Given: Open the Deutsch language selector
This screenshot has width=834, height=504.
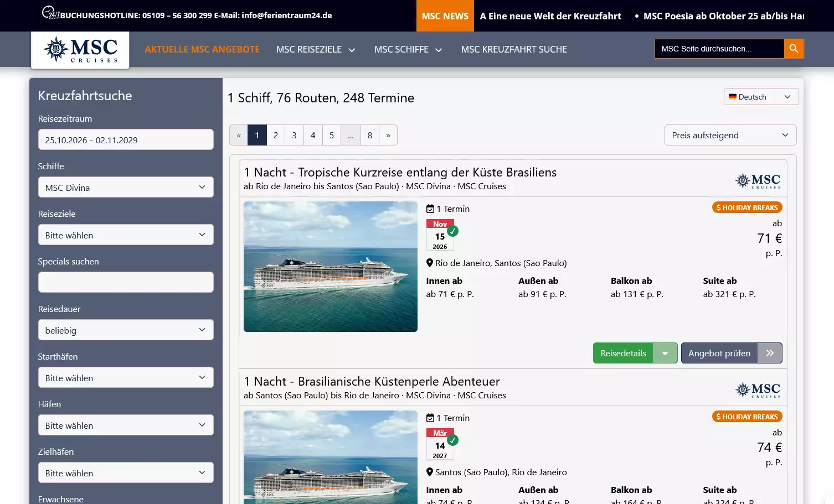Looking at the screenshot, I should [x=761, y=97].
